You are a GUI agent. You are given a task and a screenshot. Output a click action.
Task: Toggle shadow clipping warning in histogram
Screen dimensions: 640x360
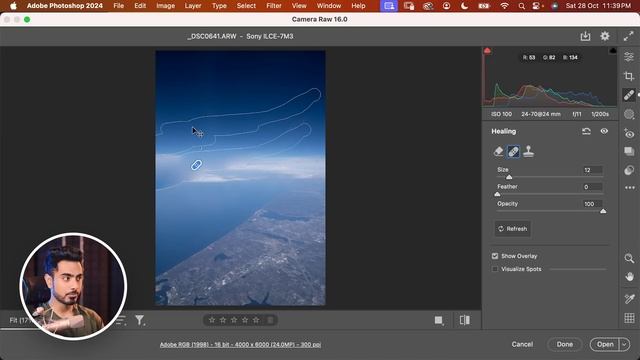pyautogui.click(x=613, y=51)
